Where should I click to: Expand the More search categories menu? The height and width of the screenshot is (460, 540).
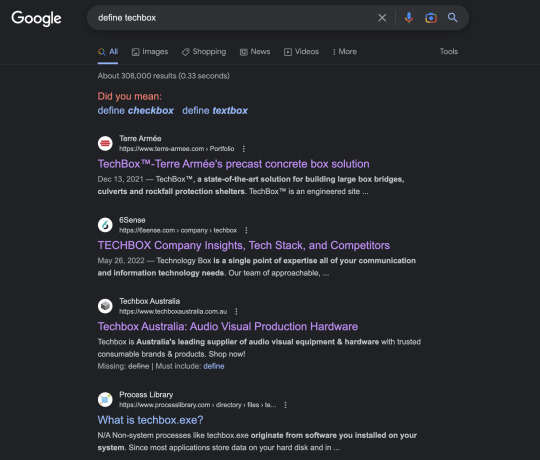click(x=344, y=52)
